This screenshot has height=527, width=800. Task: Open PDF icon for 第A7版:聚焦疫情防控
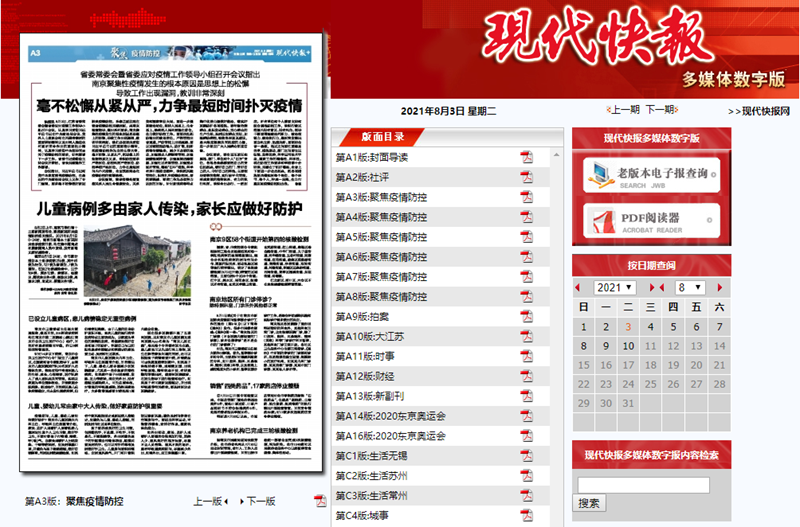tap(527, 277)
